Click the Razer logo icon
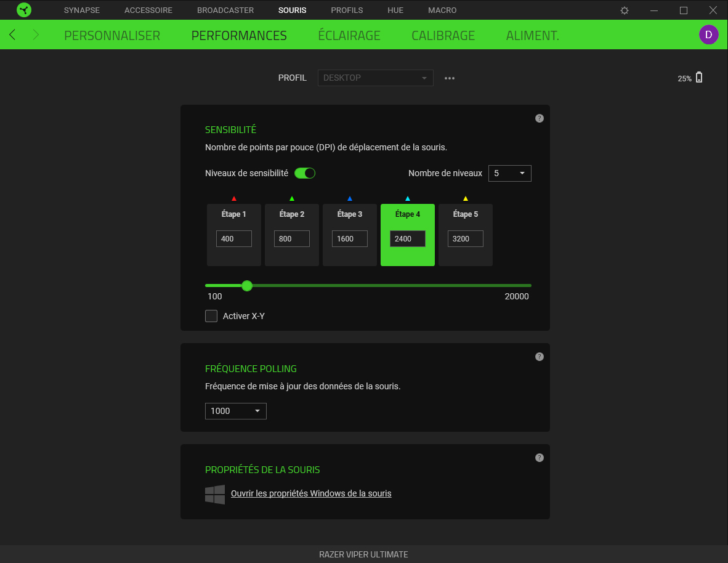 [23, 10]
